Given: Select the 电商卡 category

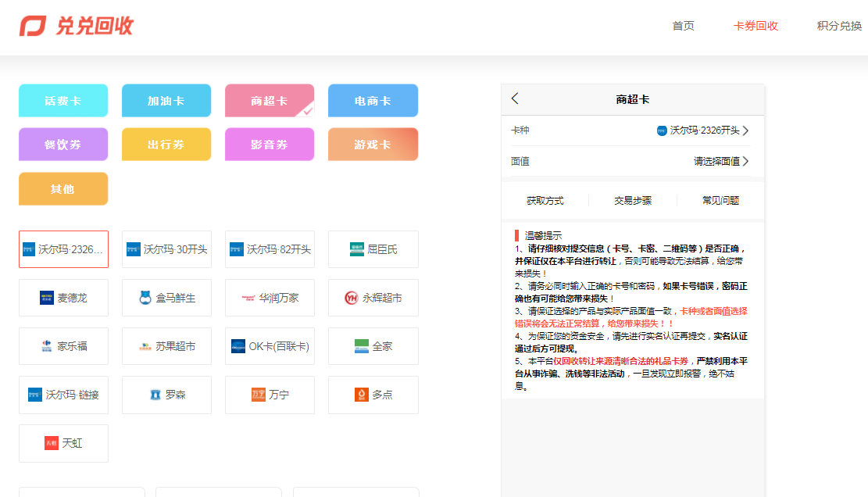Looking at the screenshot, I should [373, 101].
